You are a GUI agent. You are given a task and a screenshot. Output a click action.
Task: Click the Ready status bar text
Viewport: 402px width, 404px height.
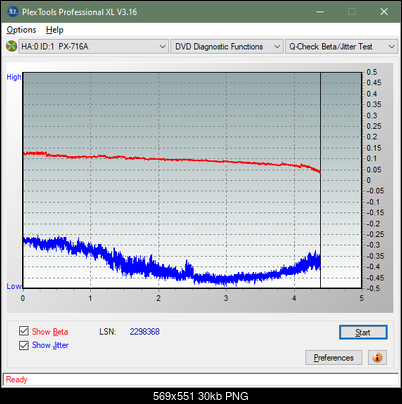point(17,380)
